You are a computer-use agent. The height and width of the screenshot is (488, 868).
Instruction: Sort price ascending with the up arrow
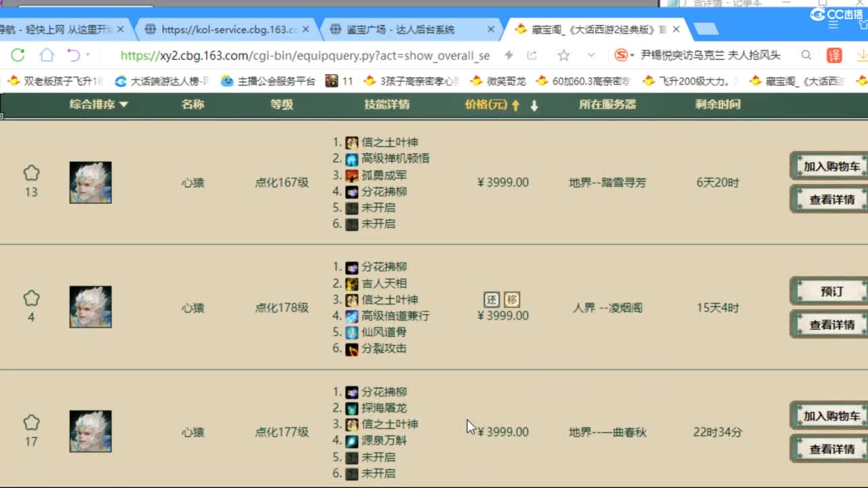coord(515,105)
